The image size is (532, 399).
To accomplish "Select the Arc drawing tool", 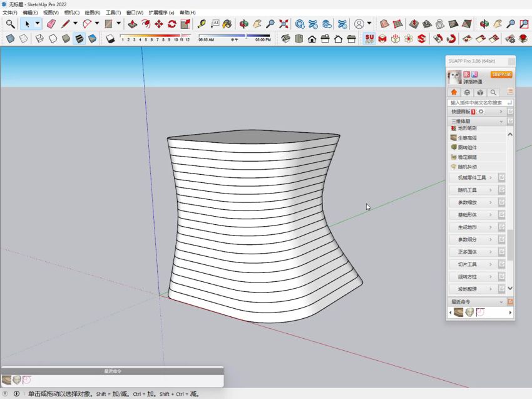I will click(x=87, y=24).
